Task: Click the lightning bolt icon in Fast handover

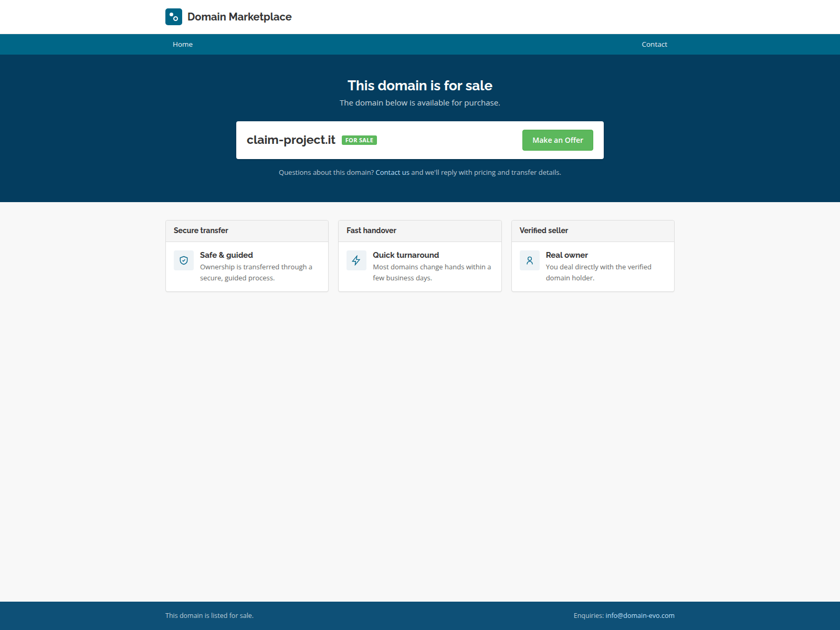Action: click(x=356, y=260)
